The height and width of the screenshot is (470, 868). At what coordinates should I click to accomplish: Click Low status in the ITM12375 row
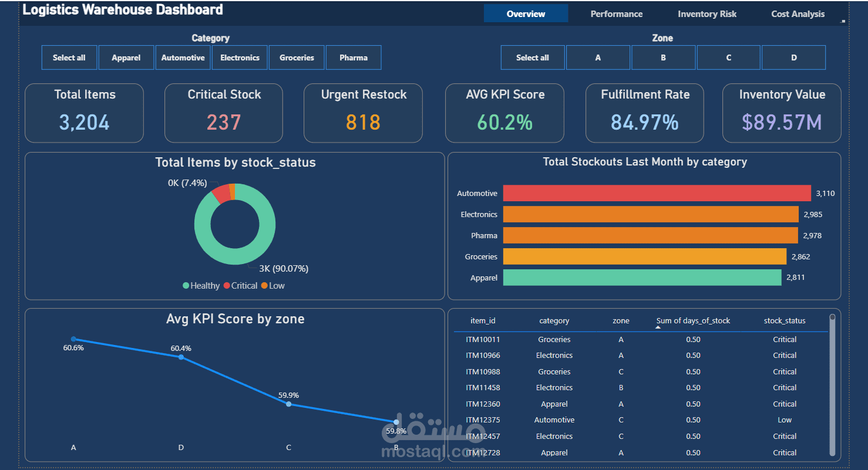785,420
